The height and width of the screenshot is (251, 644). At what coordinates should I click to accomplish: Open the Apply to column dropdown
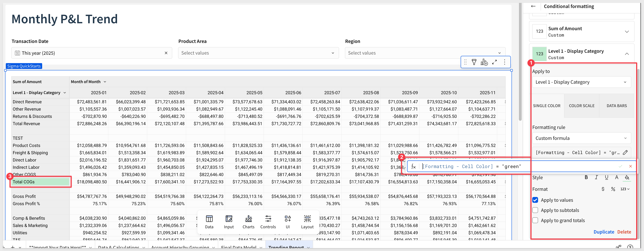(581, 82)
